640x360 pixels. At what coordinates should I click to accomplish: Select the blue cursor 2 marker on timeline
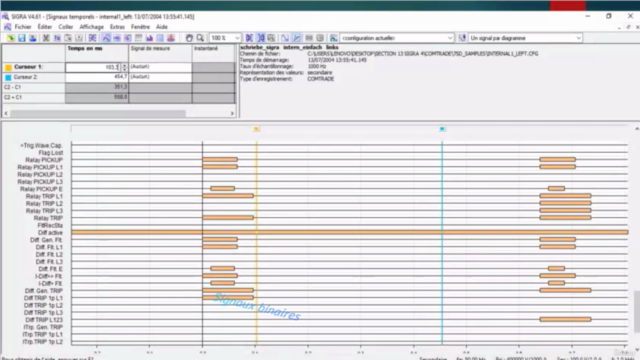click(x=442, y=129)
